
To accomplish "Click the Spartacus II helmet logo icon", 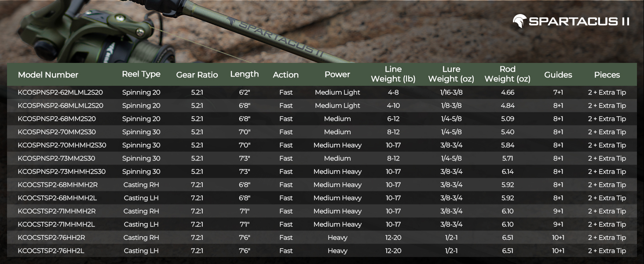I will tap(520, 21).
